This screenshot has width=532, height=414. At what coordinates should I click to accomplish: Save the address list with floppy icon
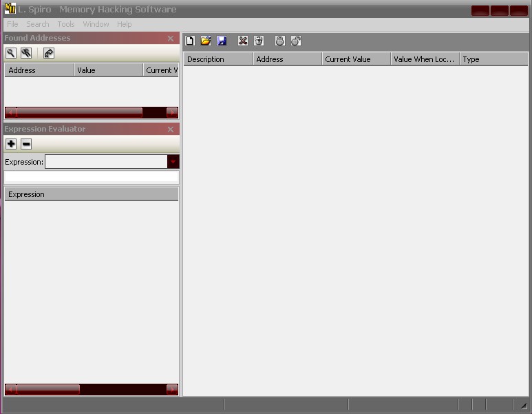[222, 41]
